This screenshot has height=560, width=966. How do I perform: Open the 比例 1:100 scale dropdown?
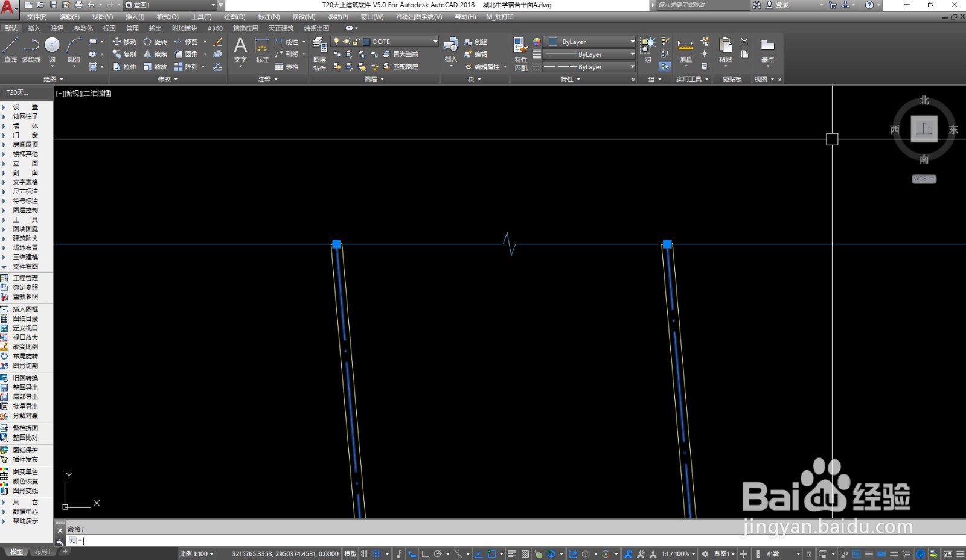[196, 554]
